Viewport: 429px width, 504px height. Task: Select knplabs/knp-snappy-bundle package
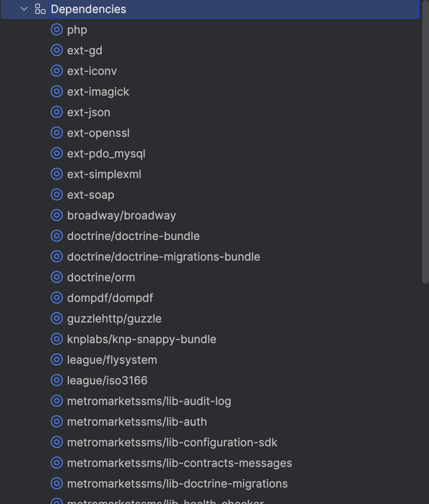click(141, 339)
